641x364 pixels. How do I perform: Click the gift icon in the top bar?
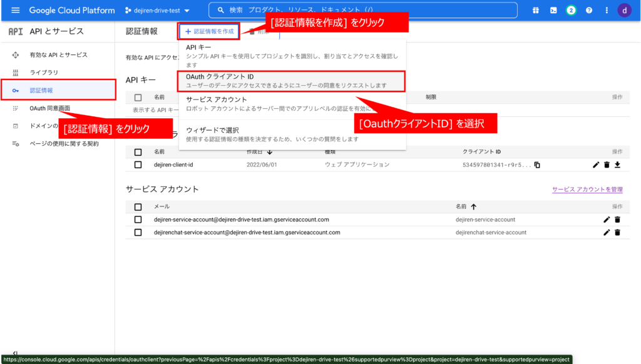(x=536, y=10)
